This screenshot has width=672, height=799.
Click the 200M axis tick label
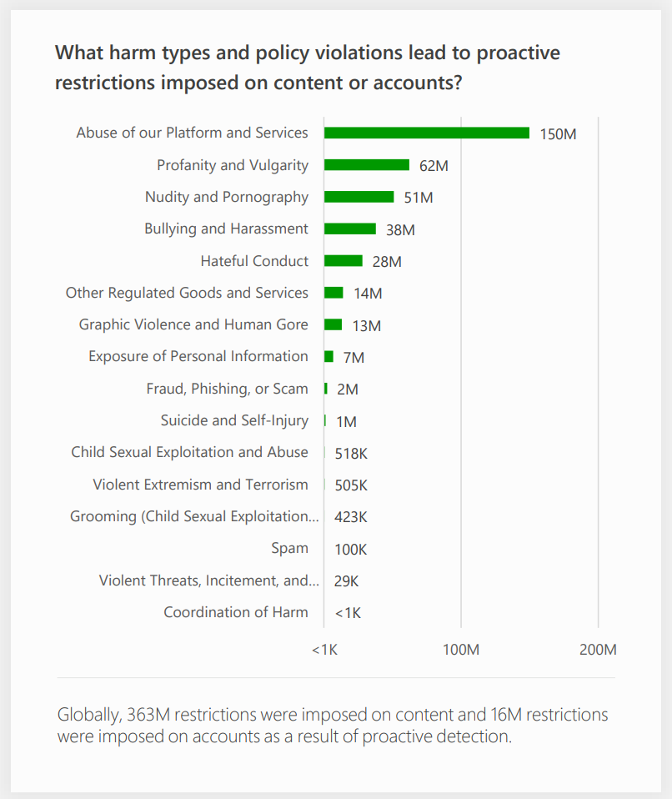pos(598,650)
